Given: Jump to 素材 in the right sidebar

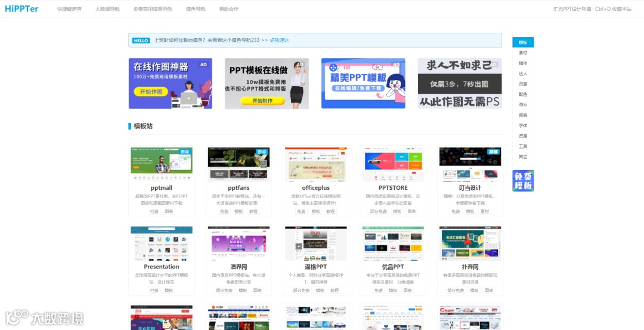Looking at the screenshot, I should point(523,53).
